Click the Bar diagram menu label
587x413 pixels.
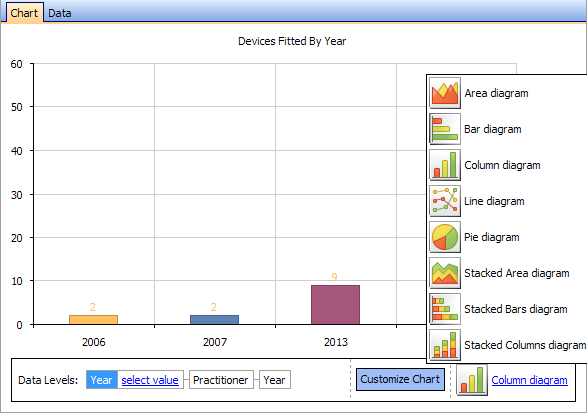493,129
